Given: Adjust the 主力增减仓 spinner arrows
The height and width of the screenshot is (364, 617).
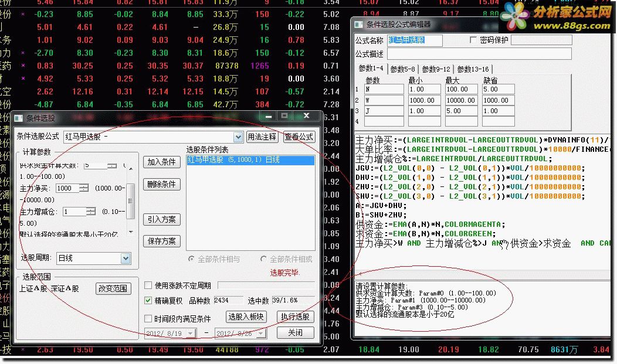Looking at the screenshot, I should point(91,212).
